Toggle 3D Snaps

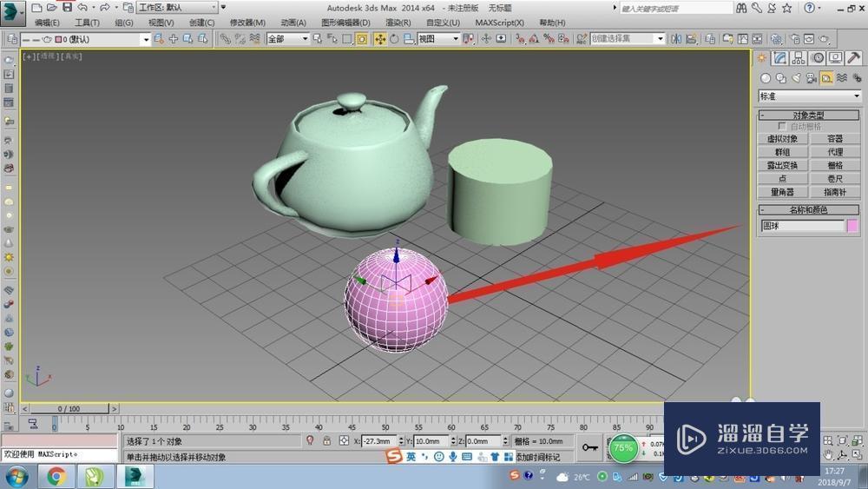click(x=520, y=39)
